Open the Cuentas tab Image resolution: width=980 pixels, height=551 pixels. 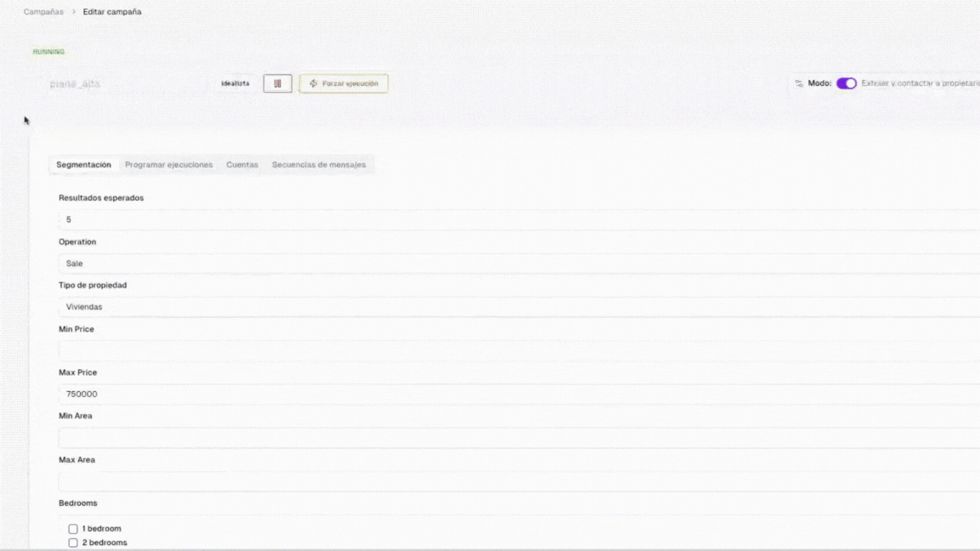[x=242, y=165]
